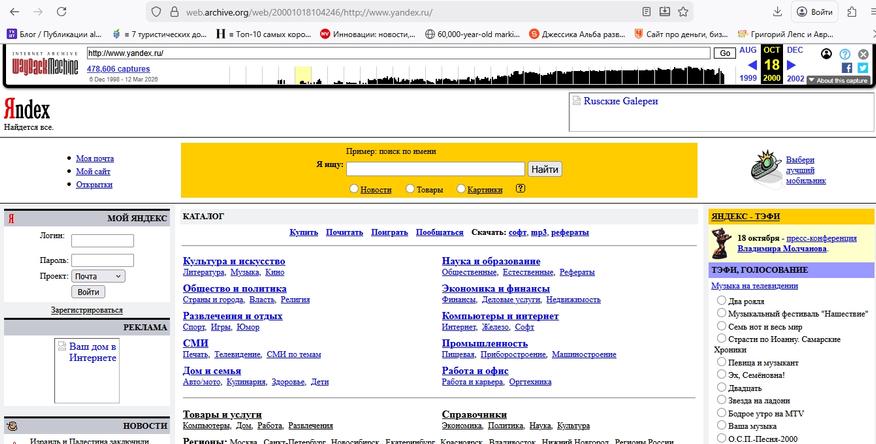
Task: Select the 1999 year in Wayback toolbar
Action: pyautogui.click(x=748, y=78)
